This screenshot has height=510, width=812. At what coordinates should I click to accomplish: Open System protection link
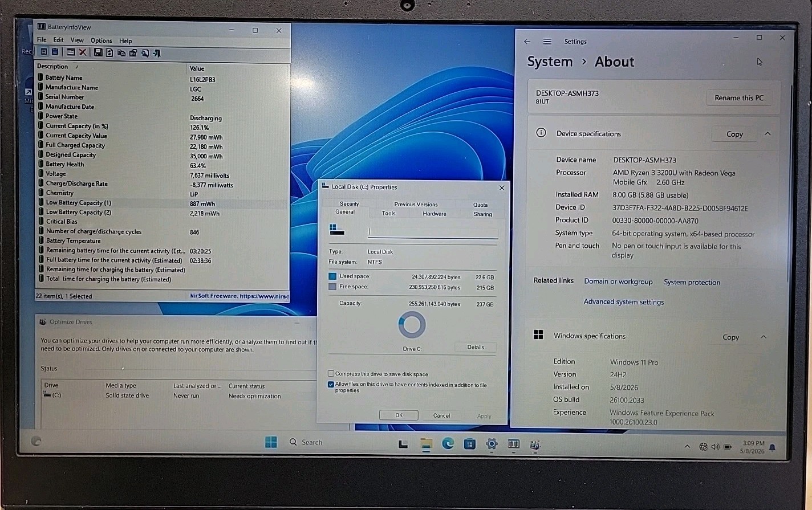coord(692,282)
